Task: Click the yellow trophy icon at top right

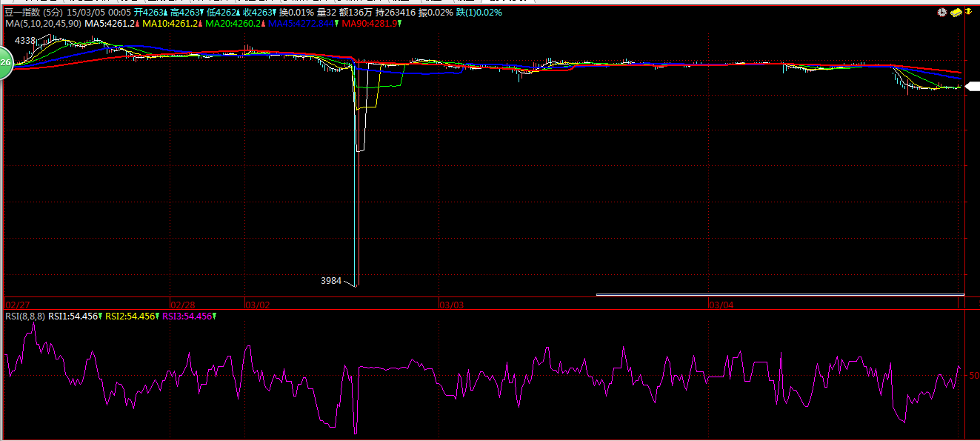Action: click(968, 13)
